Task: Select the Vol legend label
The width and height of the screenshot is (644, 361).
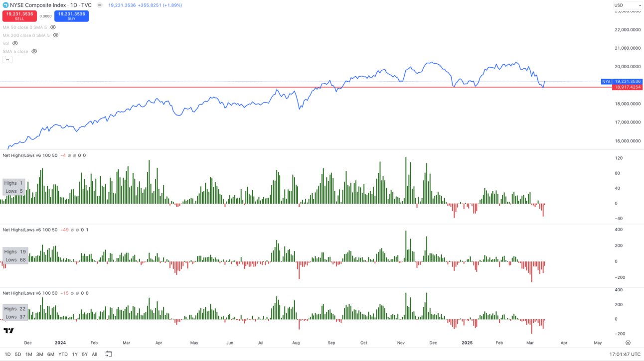Action: (6, 43)
